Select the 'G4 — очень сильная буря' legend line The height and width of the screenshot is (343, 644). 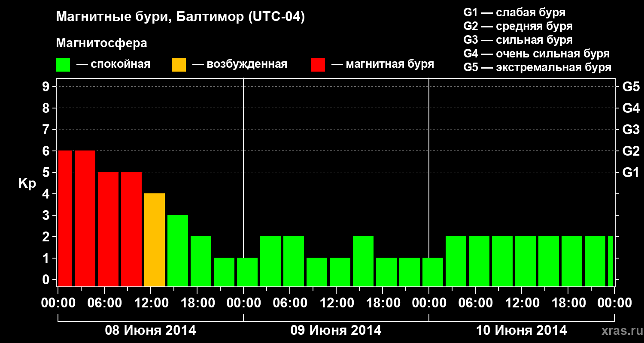click(x=536, y=54)
